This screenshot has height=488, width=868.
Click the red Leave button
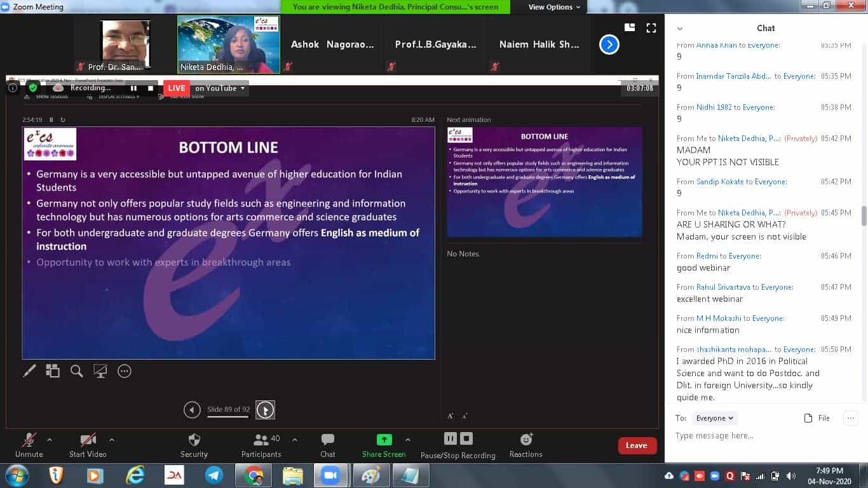click(x=636, y=445)
